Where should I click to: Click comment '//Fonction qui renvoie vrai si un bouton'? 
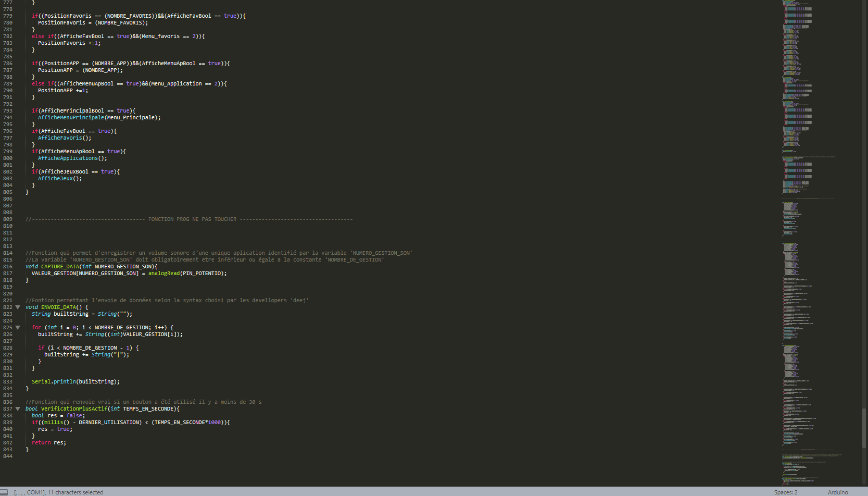[x=144, y=402]
